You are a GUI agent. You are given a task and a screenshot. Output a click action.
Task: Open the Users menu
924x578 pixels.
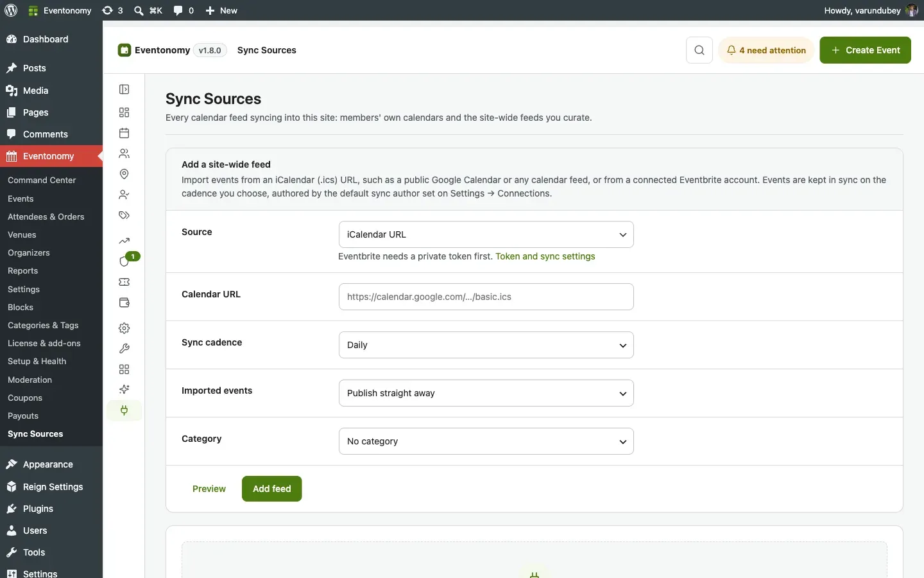[51, 530]
